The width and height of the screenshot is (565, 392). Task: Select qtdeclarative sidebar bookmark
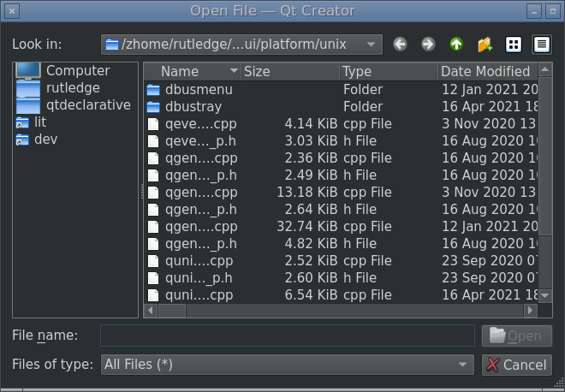click(88, 104)
